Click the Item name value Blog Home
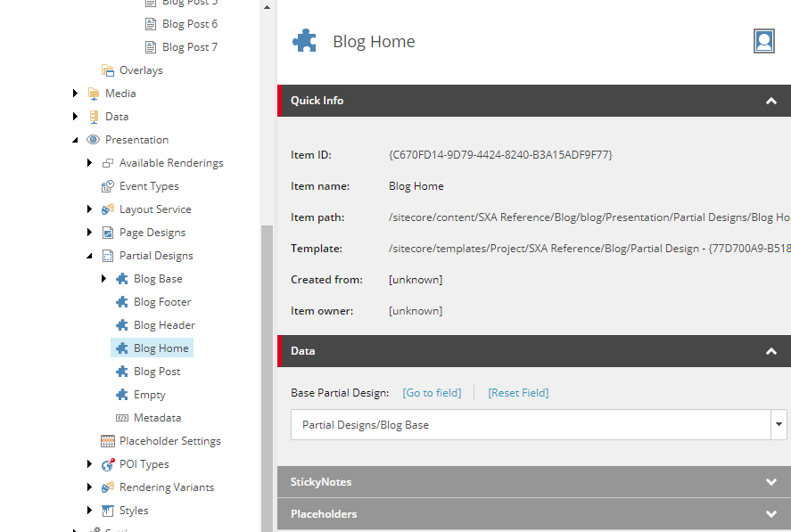 pyautogui.click(x=416, y=186)
